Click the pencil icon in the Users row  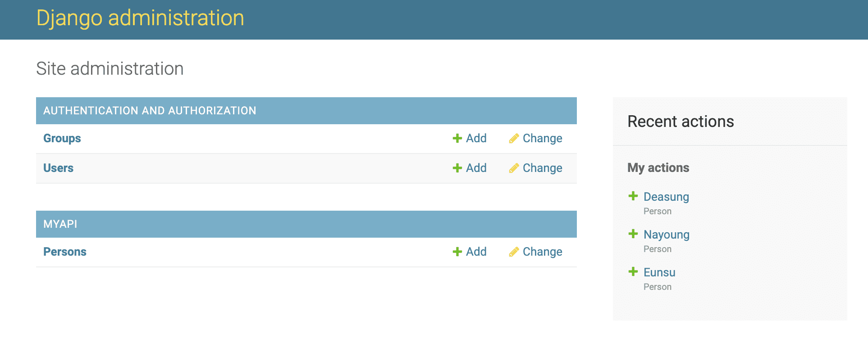pyautogui.click(x=514, y=168)
